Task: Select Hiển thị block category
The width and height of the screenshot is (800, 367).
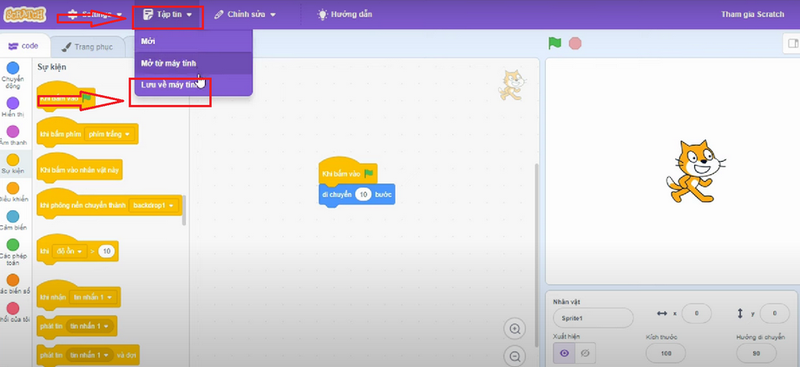Action: click(13, 107)
